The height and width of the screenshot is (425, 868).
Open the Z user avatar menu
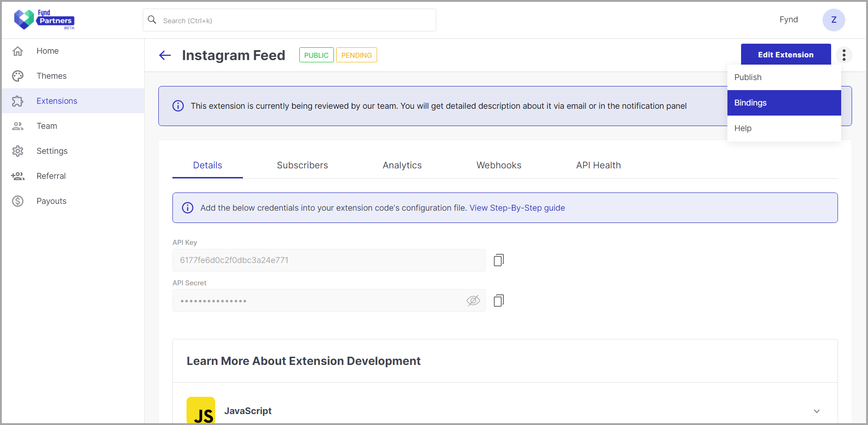(833, 20)
